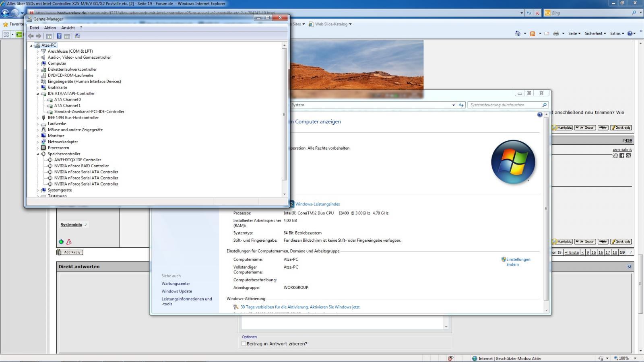Image resolution: width=644 pixels, height=362 pixels.
Task: Click the lower Quickreply button
Action: (x=621, y=242)
